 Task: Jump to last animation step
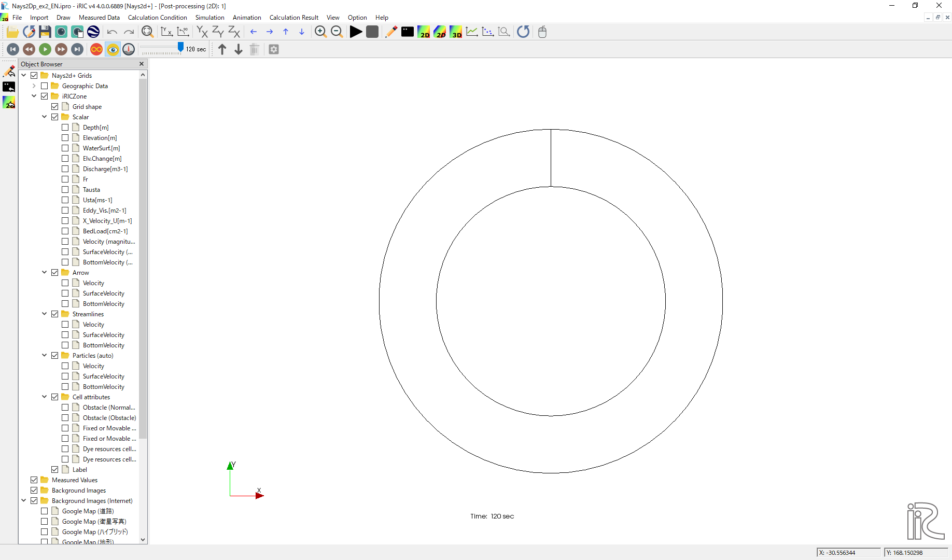[77, 49]
